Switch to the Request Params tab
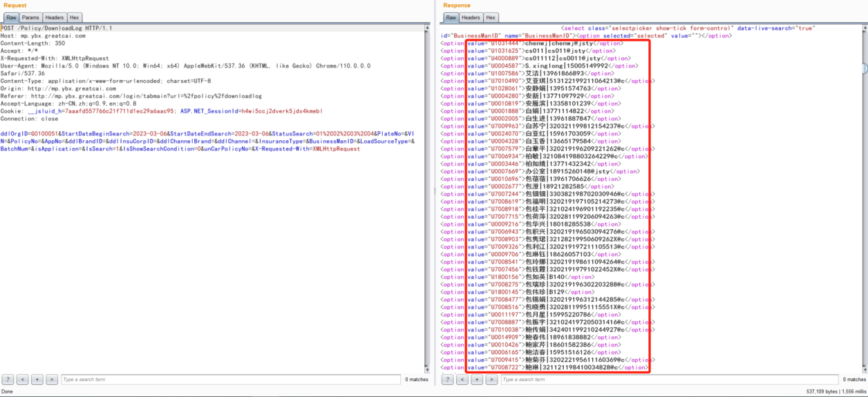The image size is (868, 397). click(30, 17)
